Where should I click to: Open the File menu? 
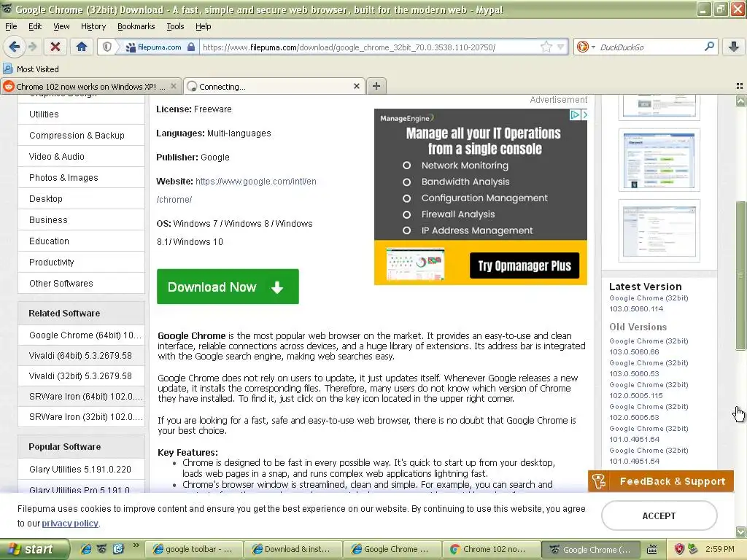click(x=11, y=26)
